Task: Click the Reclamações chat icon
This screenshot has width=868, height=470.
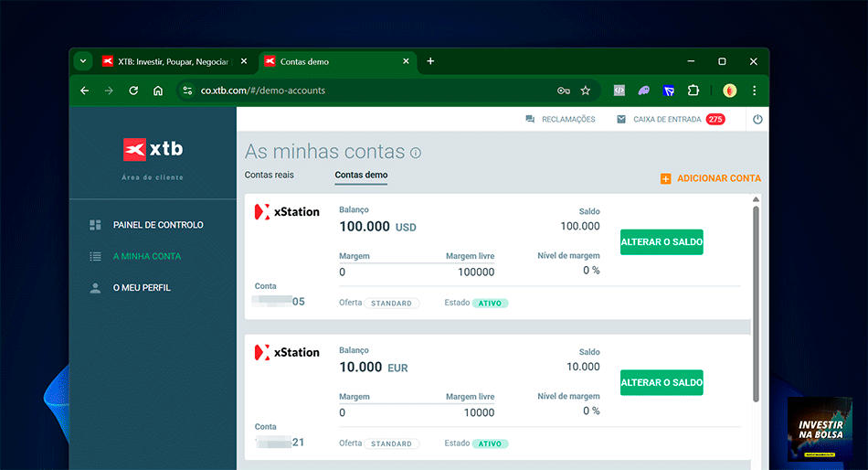Action: [x=530, y=119]
